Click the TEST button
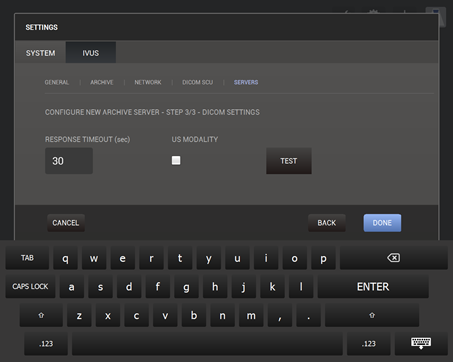This screenshot has height=362, width=453. tap(289, 161)
